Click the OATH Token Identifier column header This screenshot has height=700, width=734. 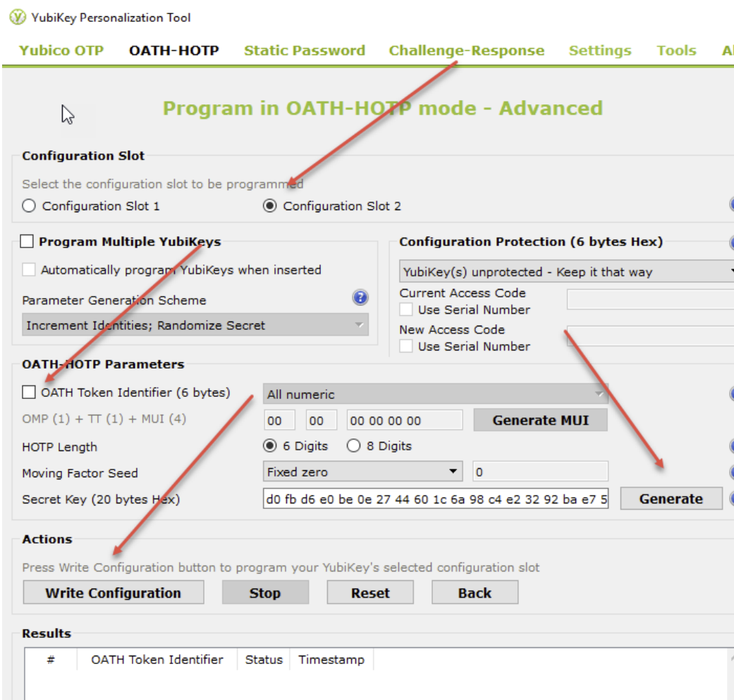(x=157, y=659)
